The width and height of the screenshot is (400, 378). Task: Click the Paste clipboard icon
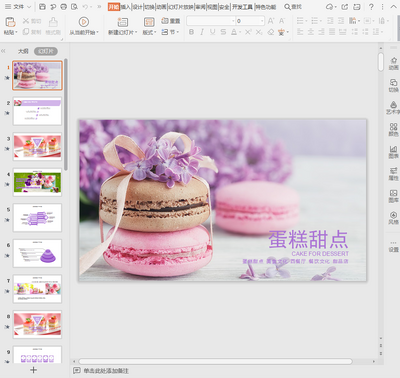coord(10,23)
